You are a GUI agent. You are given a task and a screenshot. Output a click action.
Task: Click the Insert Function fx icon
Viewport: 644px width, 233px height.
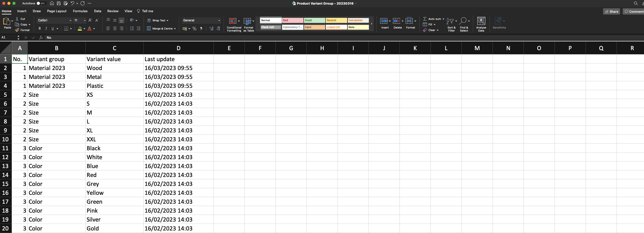coord(41,37)
